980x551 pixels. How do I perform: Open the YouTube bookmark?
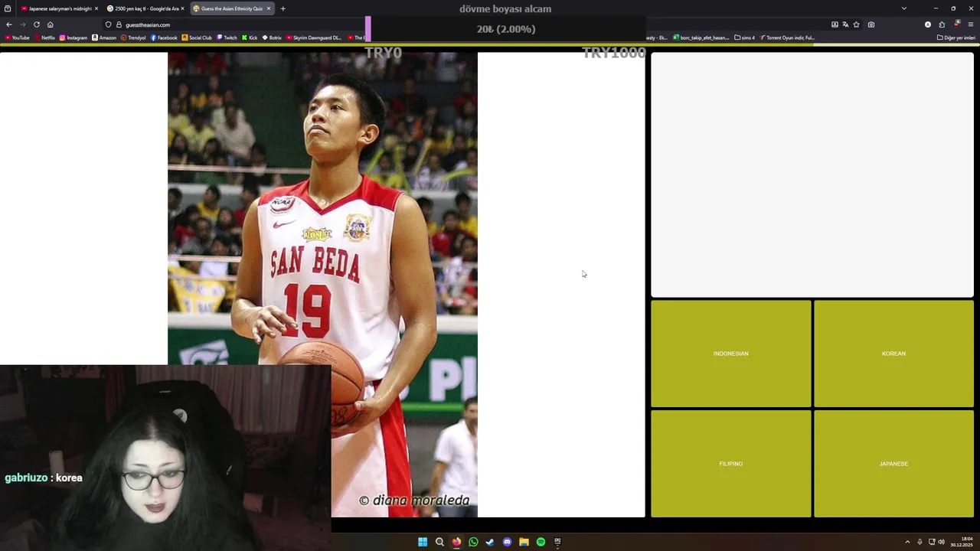pyautogui.click(x=17, y=37)
